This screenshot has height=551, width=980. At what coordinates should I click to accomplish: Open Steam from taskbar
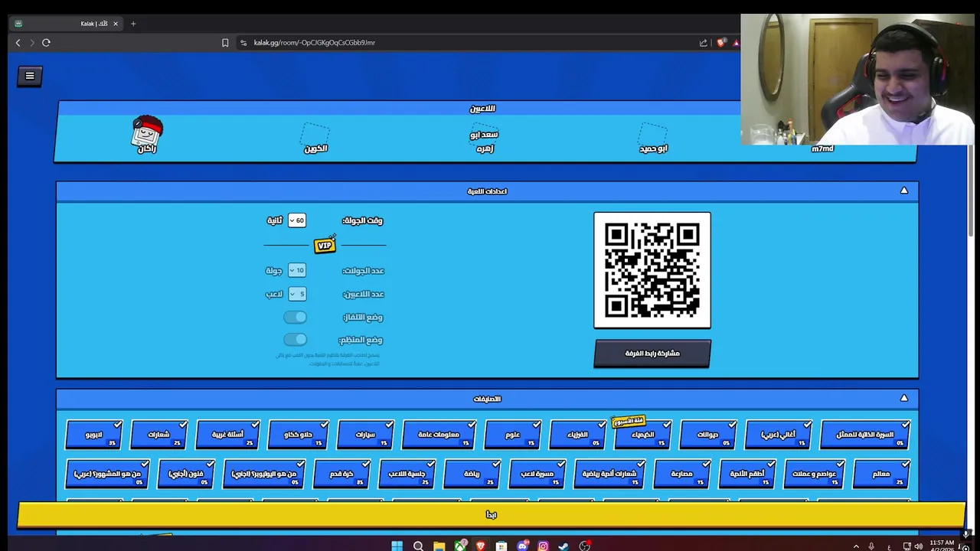563,546
